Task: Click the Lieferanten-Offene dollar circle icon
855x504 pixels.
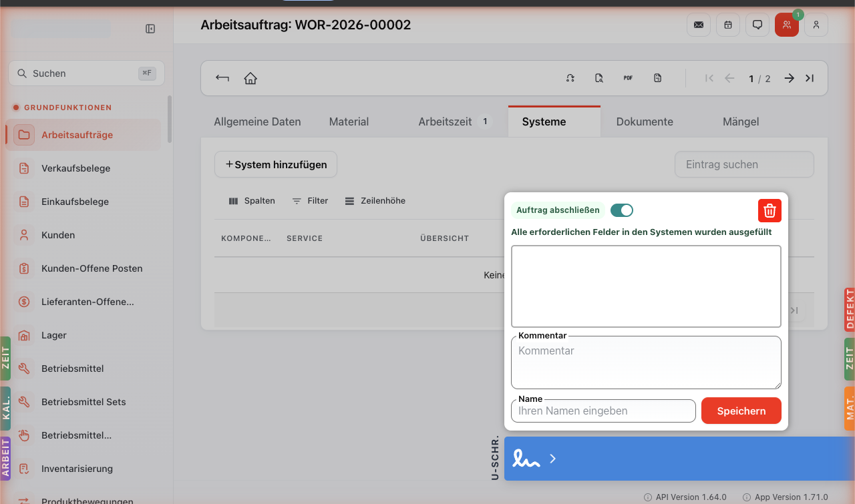Action: tap(24, 302)
